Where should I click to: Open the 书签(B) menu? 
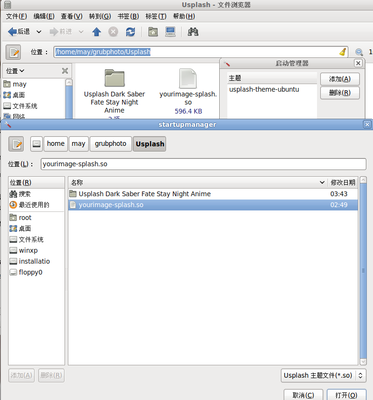[128, 16]
